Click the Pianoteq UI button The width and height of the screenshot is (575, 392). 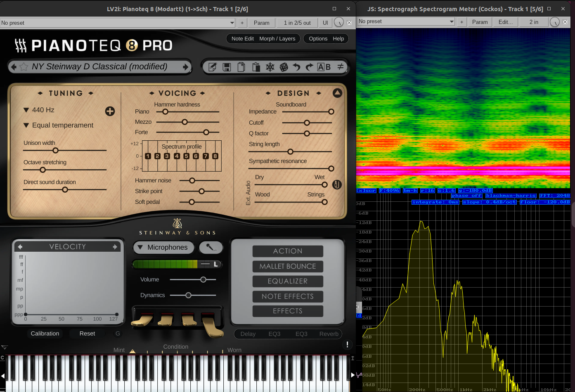point(325,23)
